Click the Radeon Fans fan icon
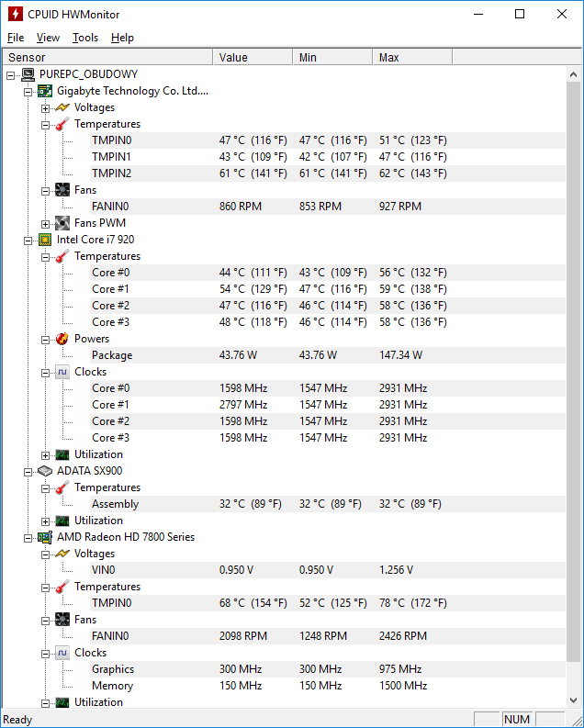 62,620
